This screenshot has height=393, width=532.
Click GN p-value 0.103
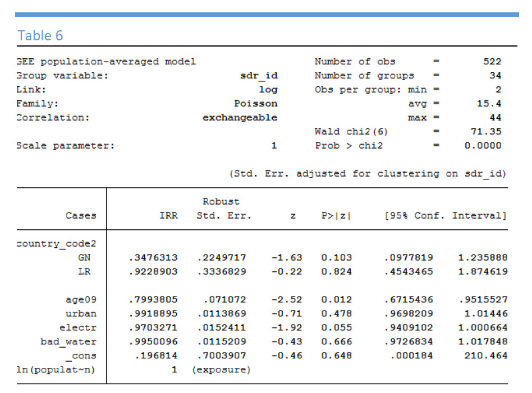[337, 258]
